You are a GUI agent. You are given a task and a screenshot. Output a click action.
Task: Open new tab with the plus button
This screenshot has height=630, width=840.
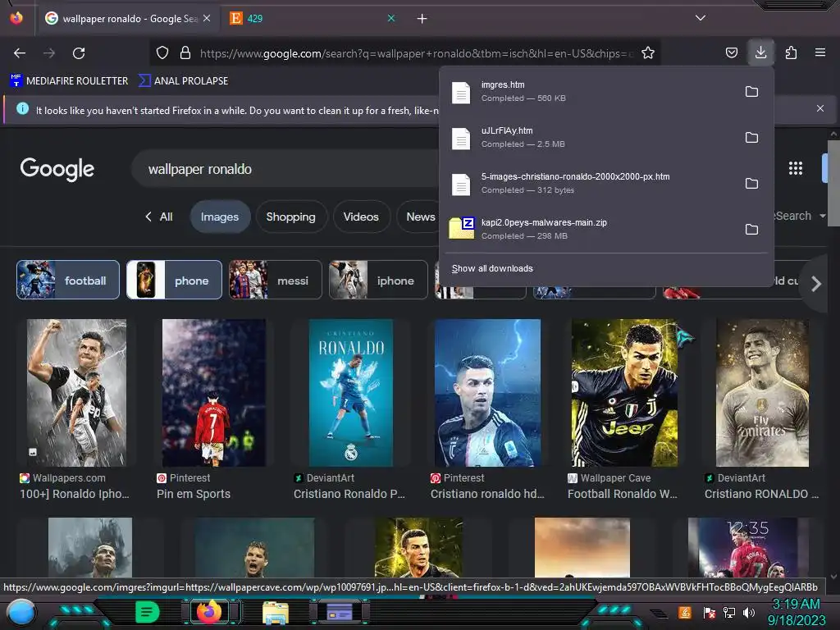coord(422,19)
